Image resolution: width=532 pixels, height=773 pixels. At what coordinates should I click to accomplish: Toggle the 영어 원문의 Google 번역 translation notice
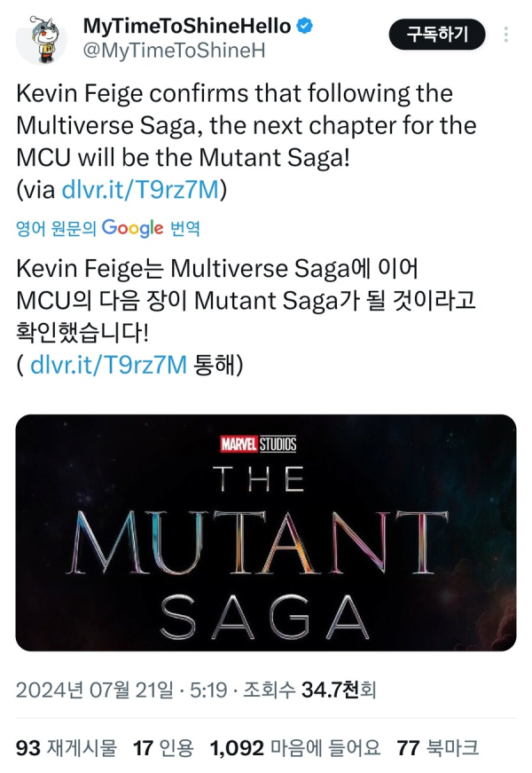click(x=108, y=228)
